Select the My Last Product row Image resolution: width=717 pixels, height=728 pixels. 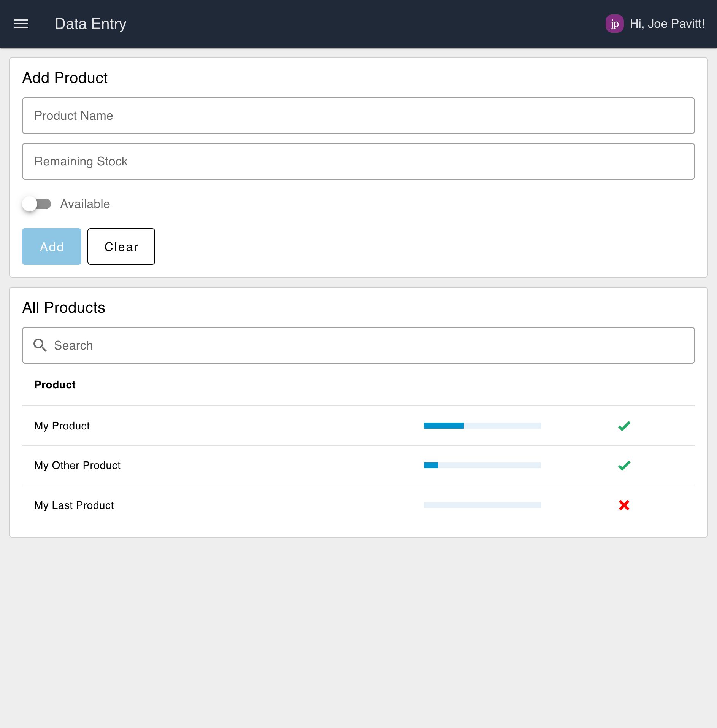(x=74, y=505)
